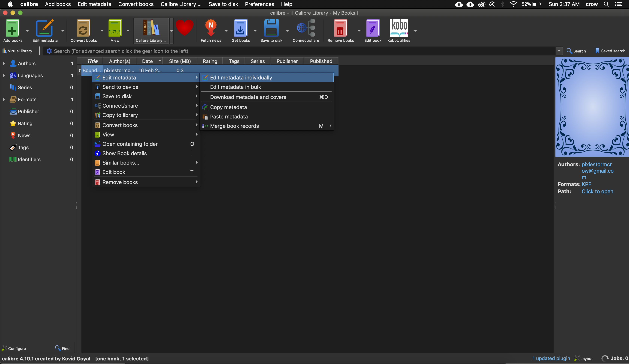Click the Path 'Click to open' link

point(597,192)
